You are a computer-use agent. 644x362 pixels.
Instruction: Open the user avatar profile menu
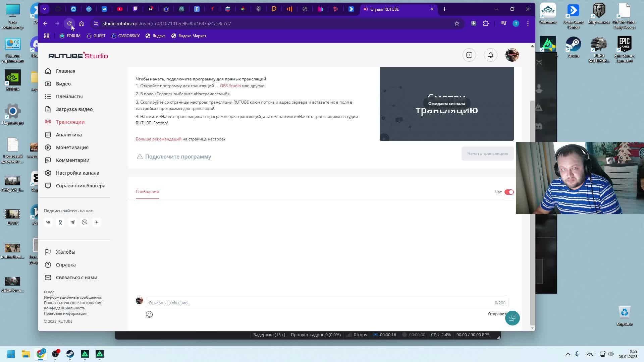(x=512, y=55)
